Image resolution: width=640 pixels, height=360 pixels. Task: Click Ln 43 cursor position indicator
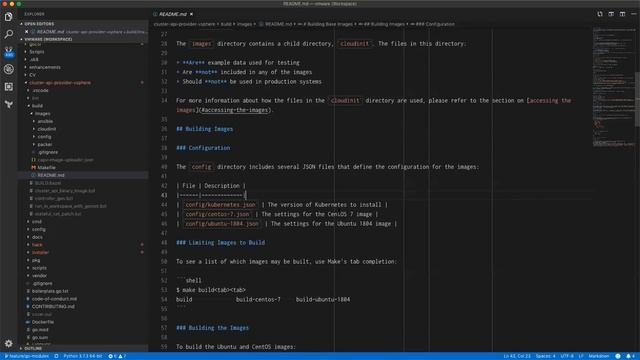pyautogui.click(x=517, y=356)
